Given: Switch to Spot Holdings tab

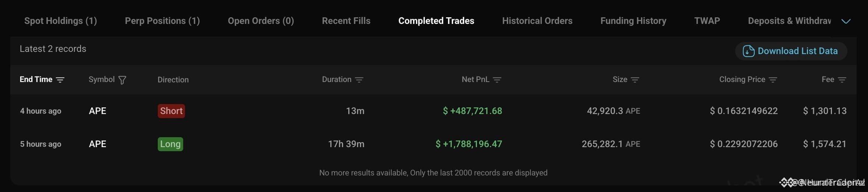Looking at the screenshot, I should [61, 21].
